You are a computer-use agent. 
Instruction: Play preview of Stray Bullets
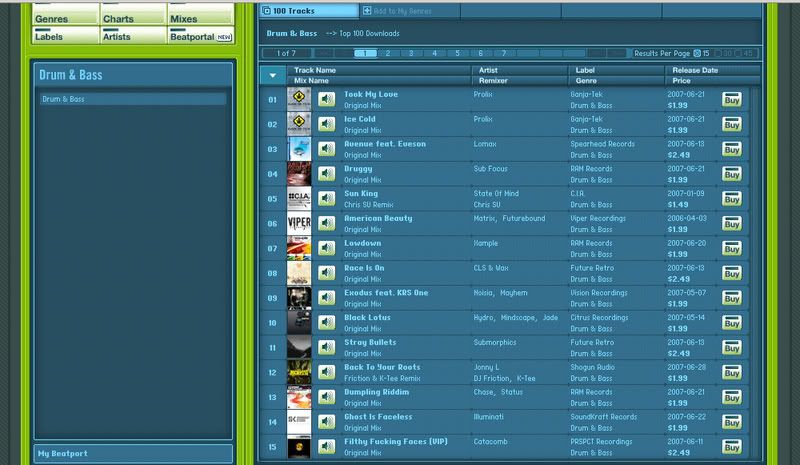click(326, 347)
